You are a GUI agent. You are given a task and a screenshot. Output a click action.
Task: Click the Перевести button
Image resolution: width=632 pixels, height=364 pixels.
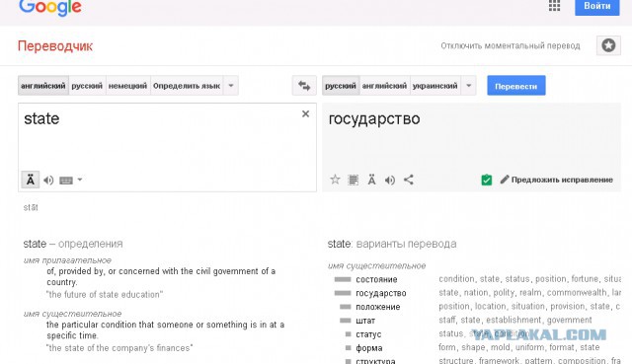pos(515,86)
